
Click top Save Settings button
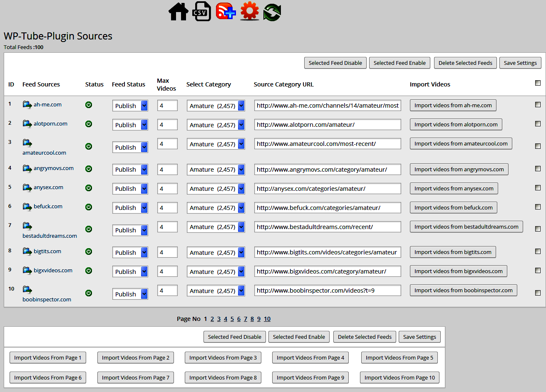coord(520,63)
